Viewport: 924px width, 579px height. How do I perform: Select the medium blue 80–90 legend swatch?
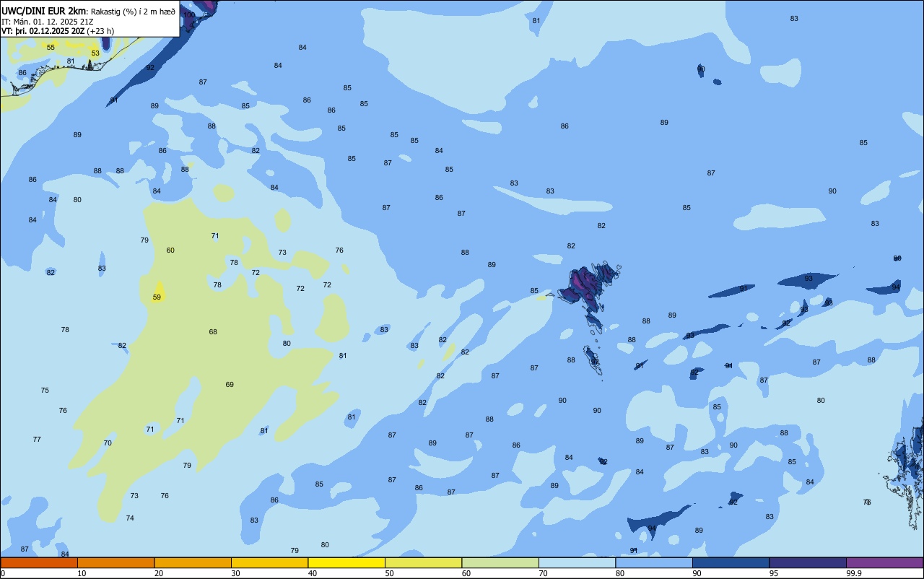coord(654,562)
